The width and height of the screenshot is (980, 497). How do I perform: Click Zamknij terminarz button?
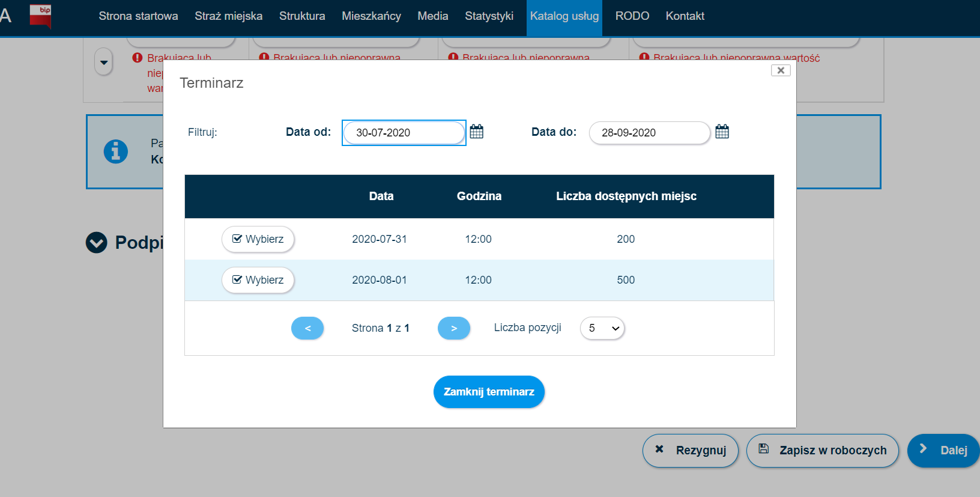[489, 392]
